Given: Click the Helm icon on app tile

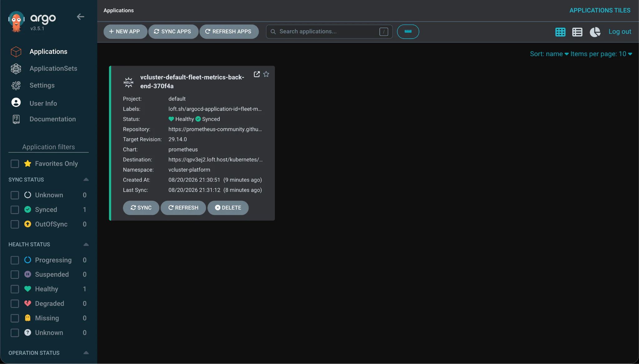Looking at the screenshot, I should [128, 83].
